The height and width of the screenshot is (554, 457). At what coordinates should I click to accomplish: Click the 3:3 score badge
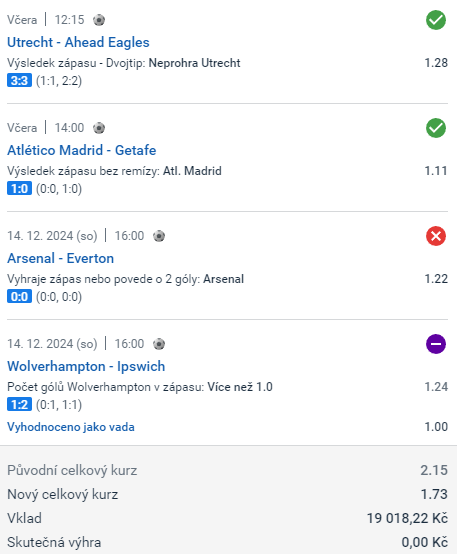19,81
